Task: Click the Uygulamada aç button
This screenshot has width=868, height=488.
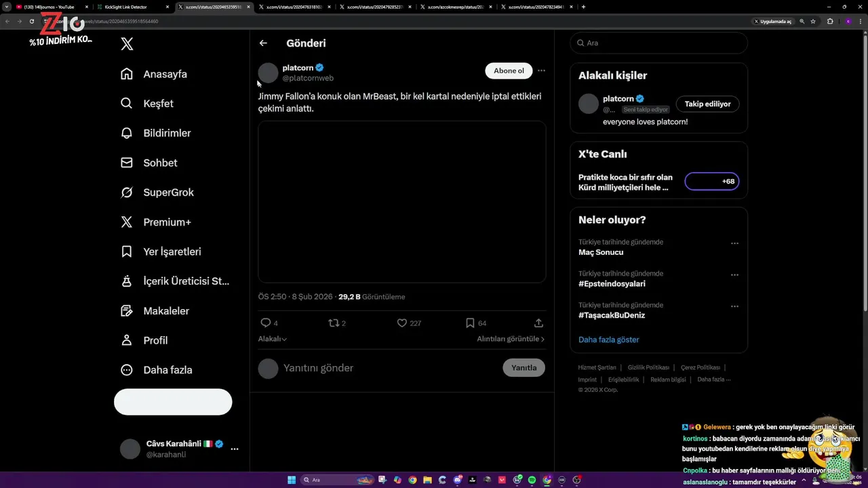Action: [x=772, y=21]
